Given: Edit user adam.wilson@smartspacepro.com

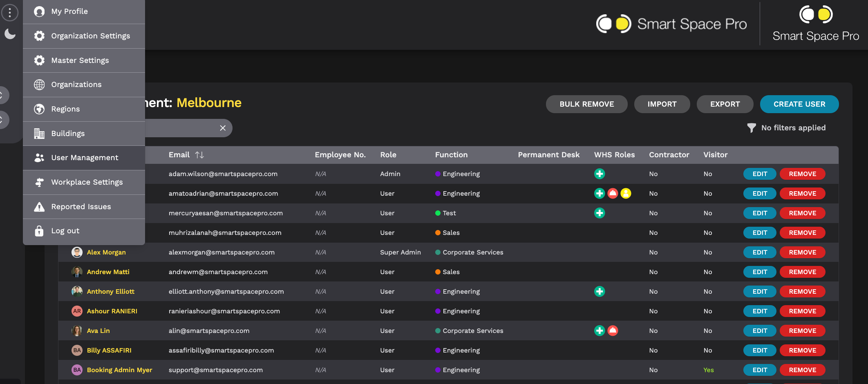Looking at the screenshot, I should point(760,174).
